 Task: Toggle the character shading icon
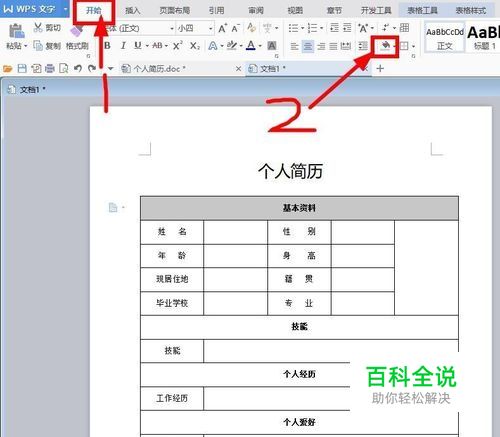click(x=272, y=46)
